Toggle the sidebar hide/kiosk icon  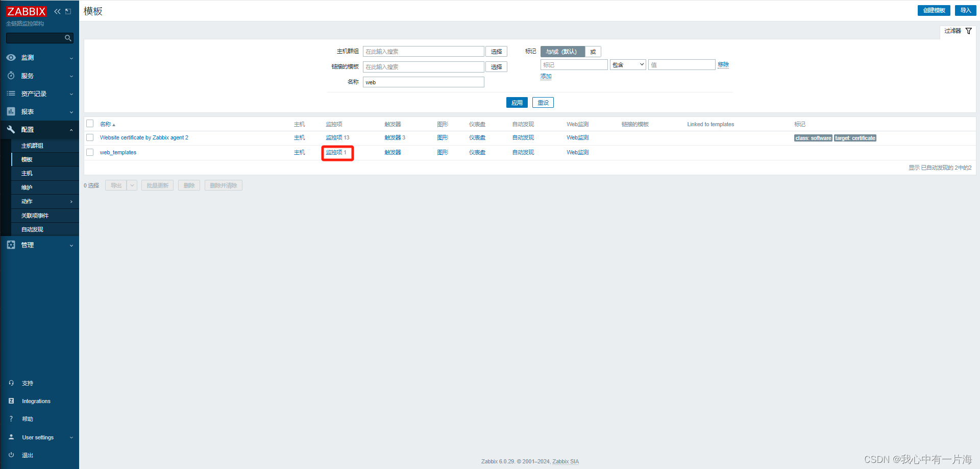click(x=68, y=11)
